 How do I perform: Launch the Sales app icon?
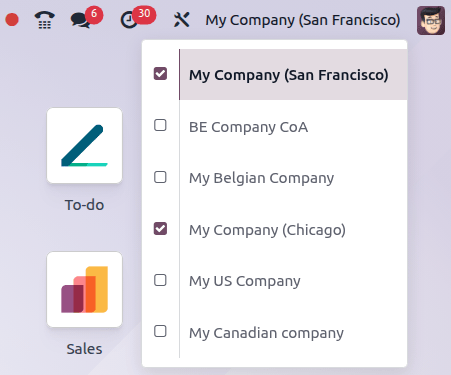pyautogui.click(x=84, y=289)
